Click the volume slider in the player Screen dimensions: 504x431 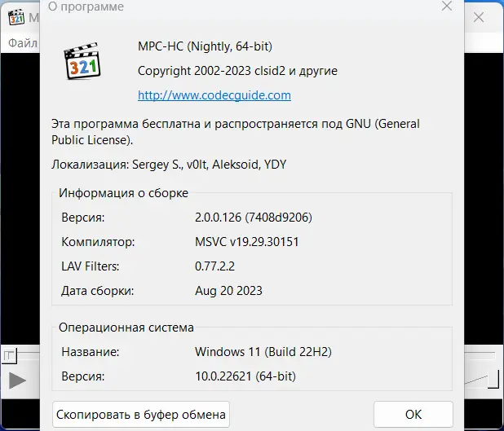tap(481, 380)
